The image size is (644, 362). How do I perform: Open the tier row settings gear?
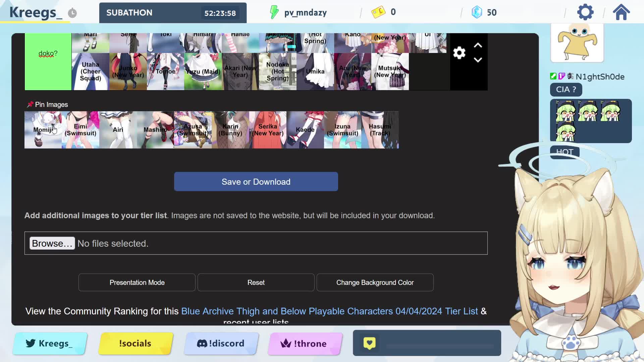point(459,53)
